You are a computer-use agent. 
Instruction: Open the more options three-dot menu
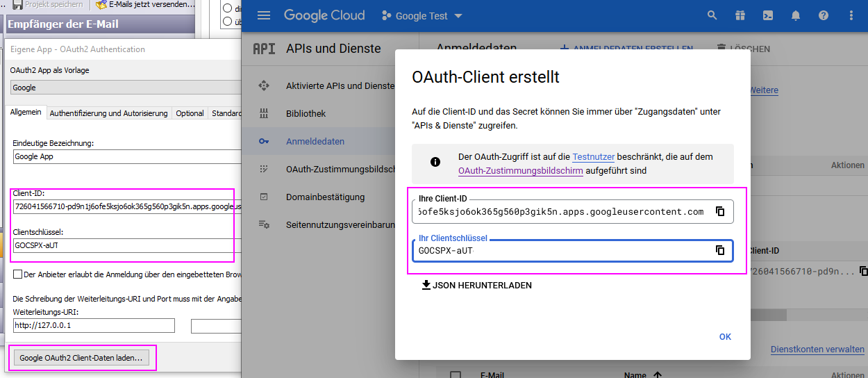[x=851, y=15]
